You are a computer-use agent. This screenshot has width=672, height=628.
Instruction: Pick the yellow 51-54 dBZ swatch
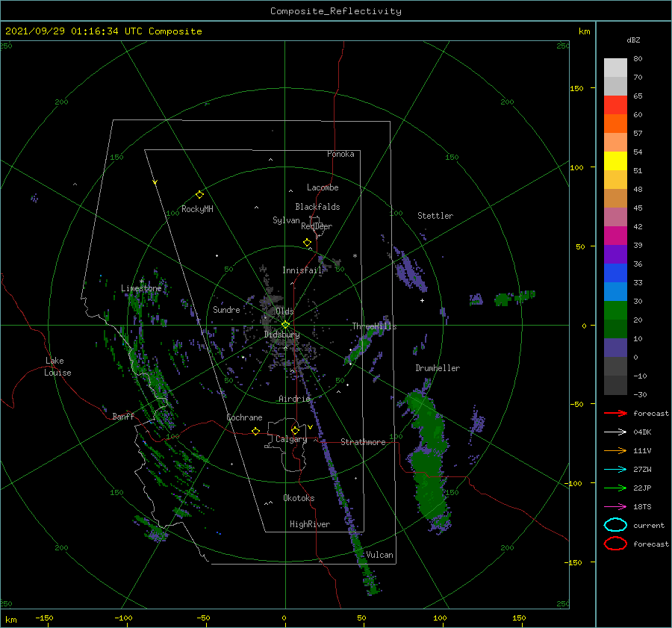[x=615, y=161]
